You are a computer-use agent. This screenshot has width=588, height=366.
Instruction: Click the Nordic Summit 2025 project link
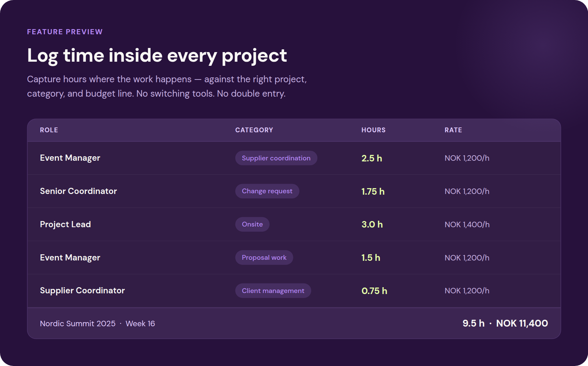point(78,323)
